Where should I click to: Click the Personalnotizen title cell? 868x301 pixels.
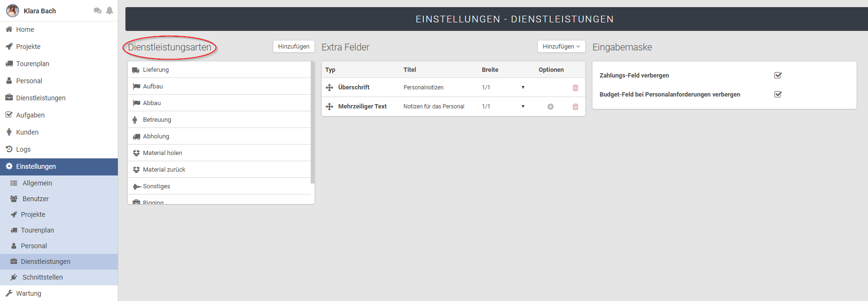pos(423,87)
